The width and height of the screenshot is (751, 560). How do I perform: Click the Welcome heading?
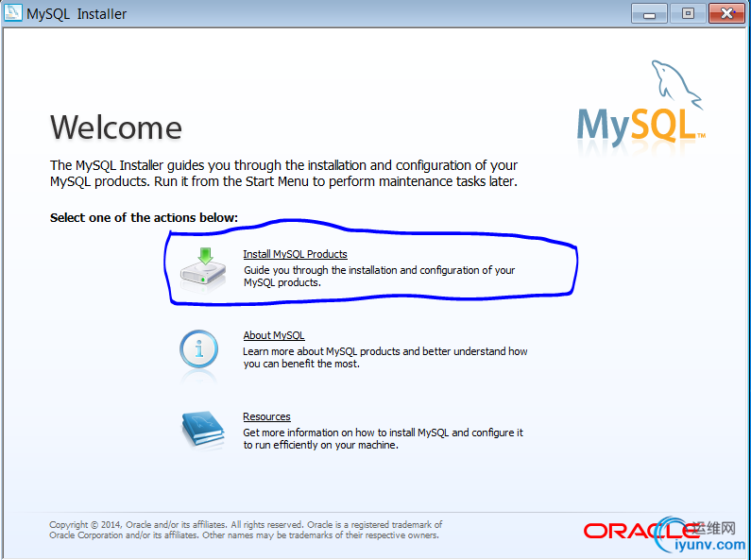pyautogui.click(x=116, y=127)
